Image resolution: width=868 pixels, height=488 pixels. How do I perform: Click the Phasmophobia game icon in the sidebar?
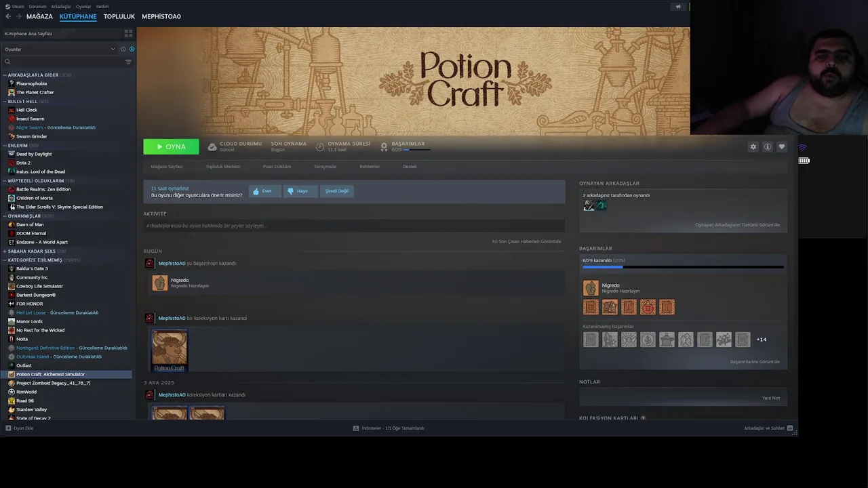[x=12, y=83]
